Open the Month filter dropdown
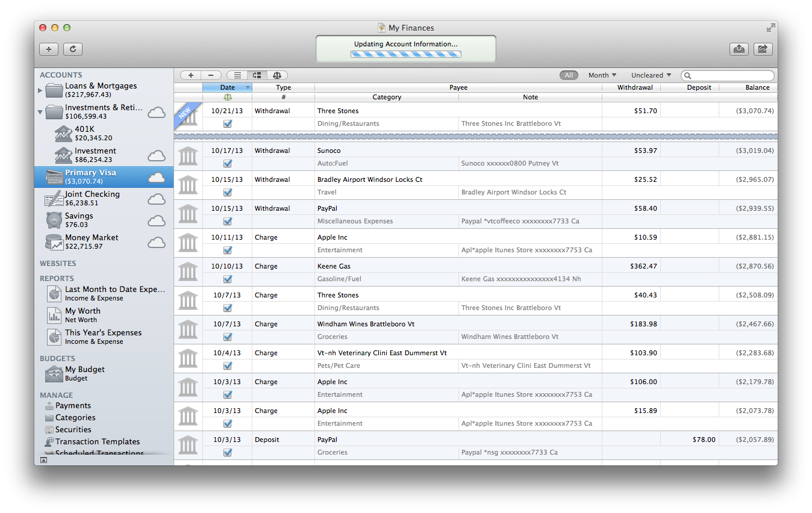This screenshot has width=812, height=513. click(x=602, y=75)
